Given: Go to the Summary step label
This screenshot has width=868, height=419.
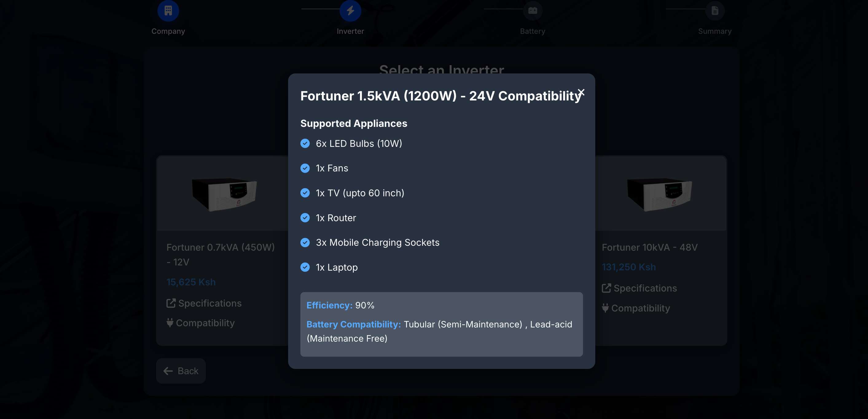Looking at the screenshot, I should 715,31.
